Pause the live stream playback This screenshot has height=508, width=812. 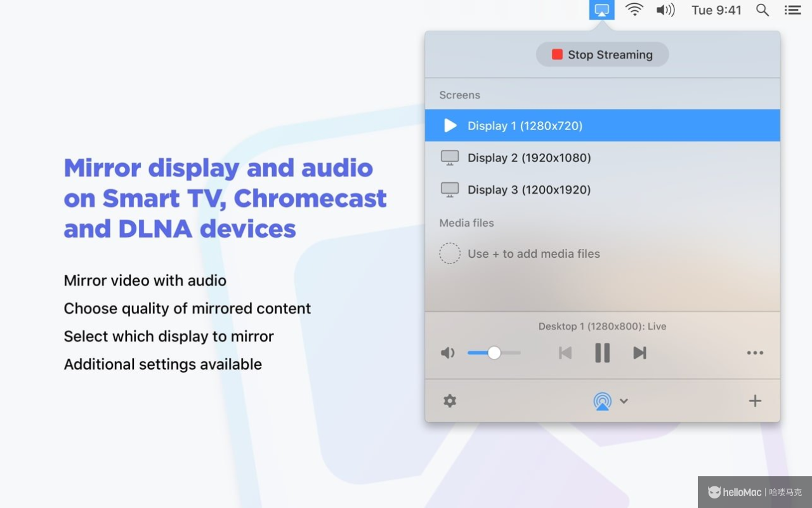click(x=602, y=352)
